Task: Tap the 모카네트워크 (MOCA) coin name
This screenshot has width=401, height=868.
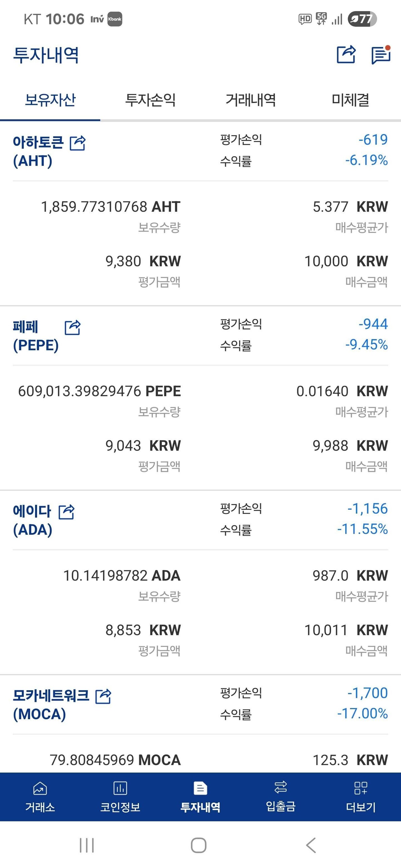Action: click(x=50, y=705)
